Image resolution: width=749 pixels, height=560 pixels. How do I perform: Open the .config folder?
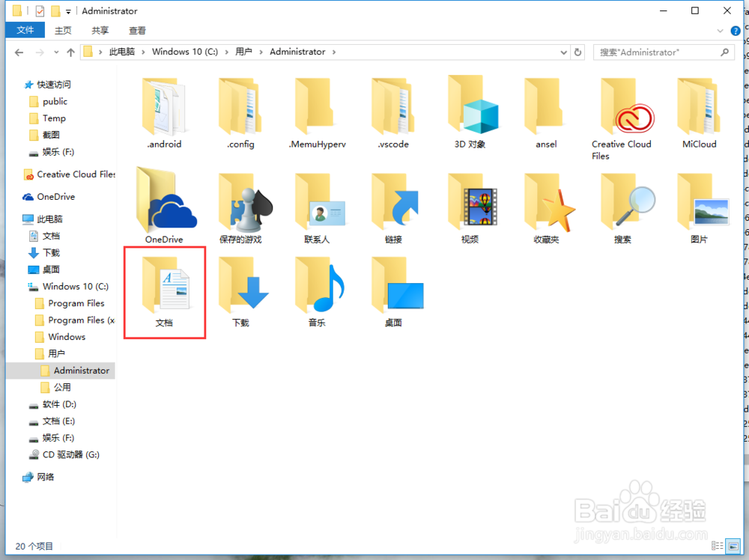point(240,113)
